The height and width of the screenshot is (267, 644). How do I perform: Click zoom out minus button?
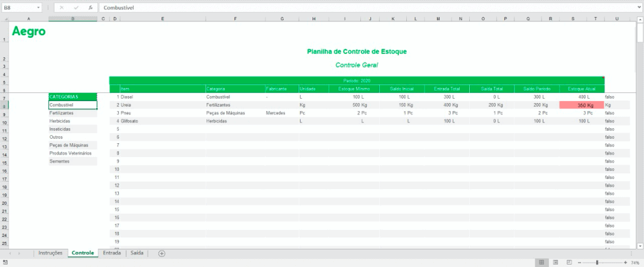pos(579,262)
